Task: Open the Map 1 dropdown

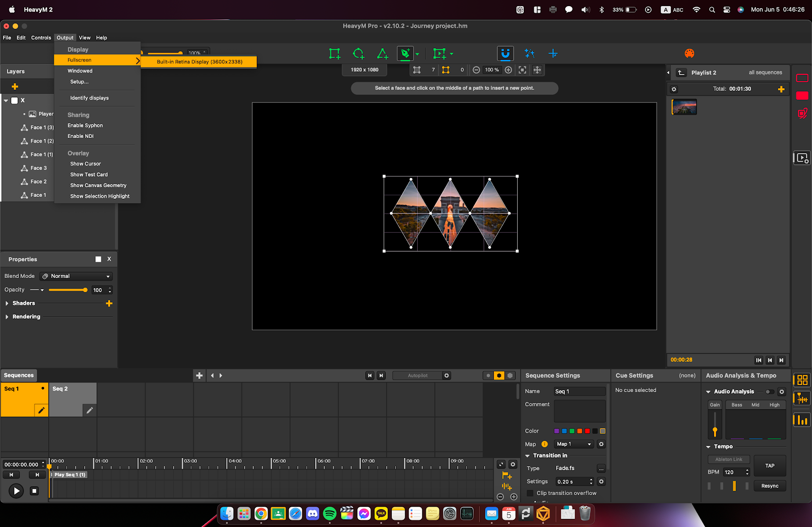Action: coord(574,444)
